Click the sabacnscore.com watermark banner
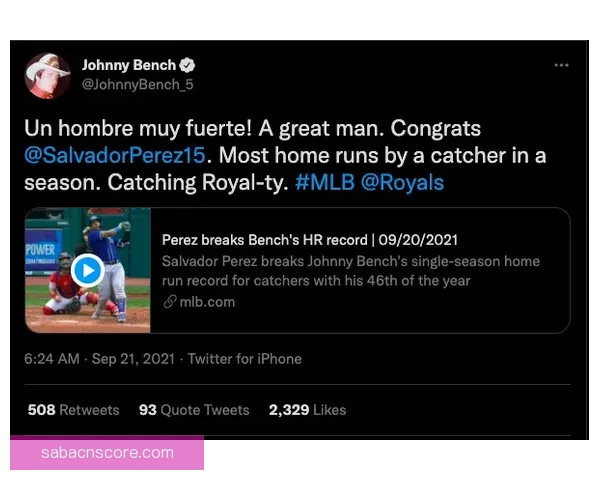 point(107,453)
